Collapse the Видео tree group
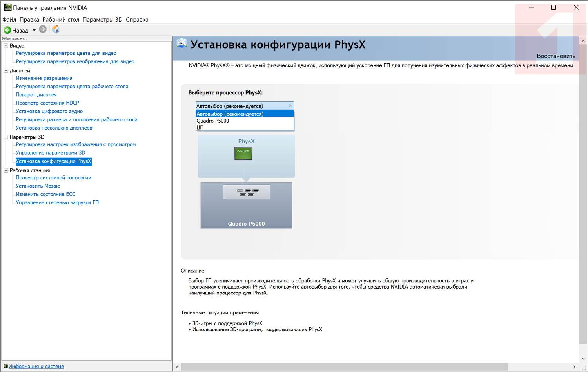Image resolution: width=588 pixels, height=372 pixels. [6, 46]
